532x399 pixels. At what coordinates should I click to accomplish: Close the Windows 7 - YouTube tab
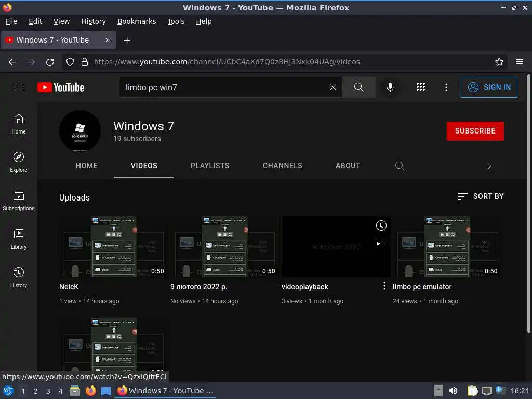coord(108,40)
